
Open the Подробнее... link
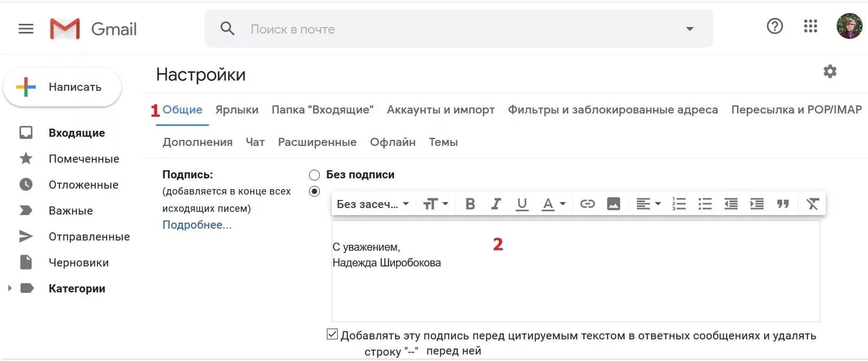(197, 225)
